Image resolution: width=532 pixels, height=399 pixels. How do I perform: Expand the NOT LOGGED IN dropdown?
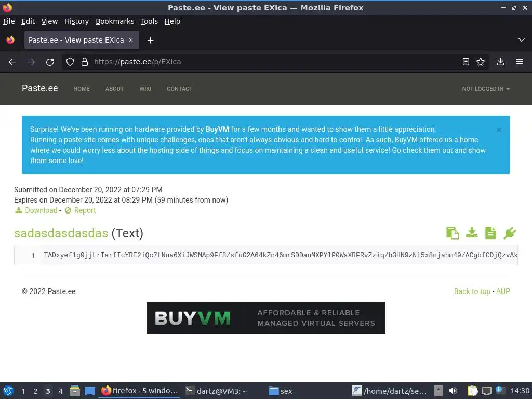(486, 89)
